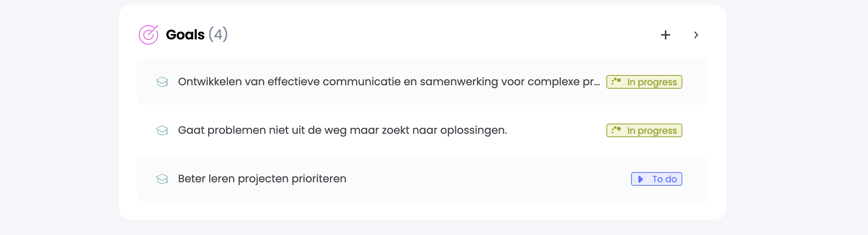Click the truncated 'pr...' end of first goal

591,82
